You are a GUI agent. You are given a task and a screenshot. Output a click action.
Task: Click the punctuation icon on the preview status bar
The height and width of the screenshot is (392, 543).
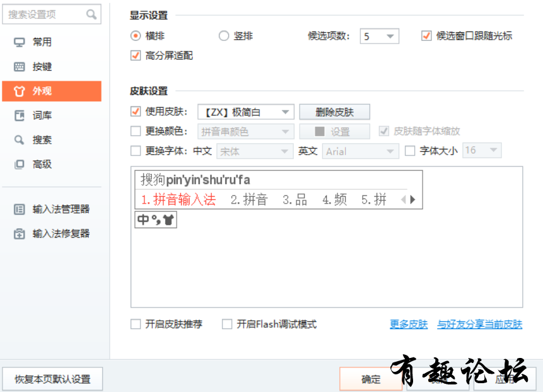point(156,220)
